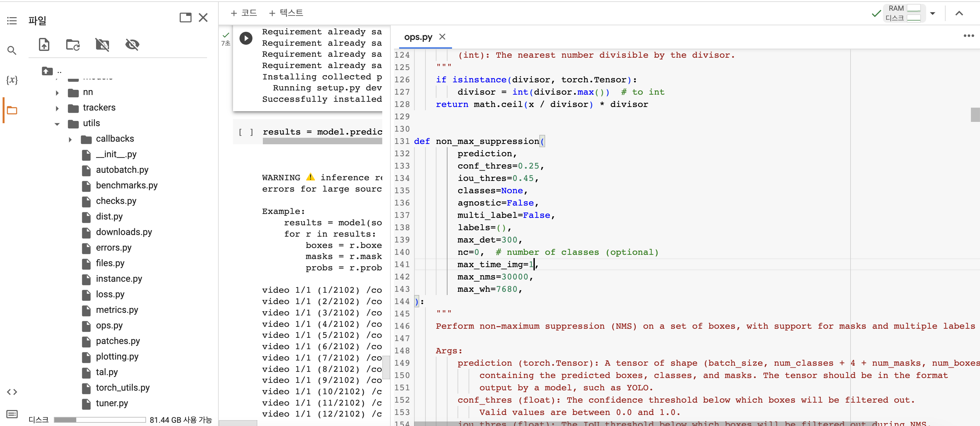Open the table of contents icon
Screen dimensions: 980x426
(12, 21)
